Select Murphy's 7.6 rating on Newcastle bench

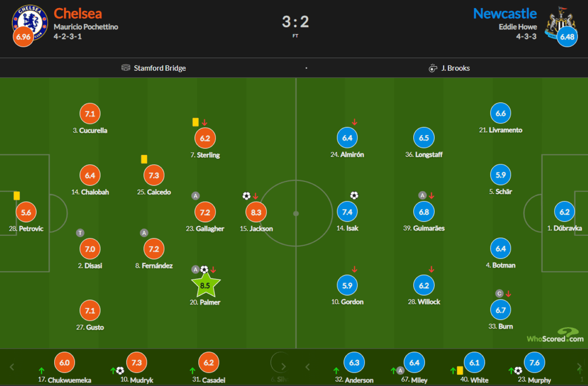[534, 362]
